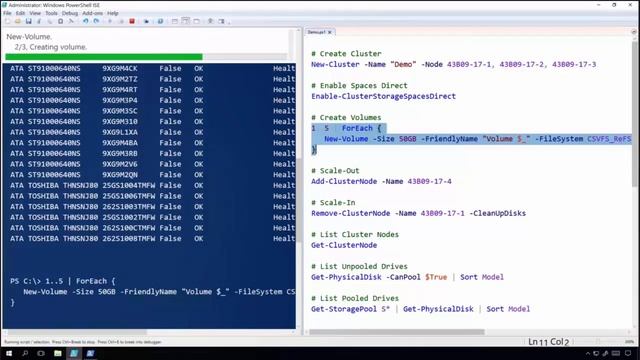The width and height of the screenshot is (640, 360).
Task: Open Task View from the taskbar
Action: [41, 353]
